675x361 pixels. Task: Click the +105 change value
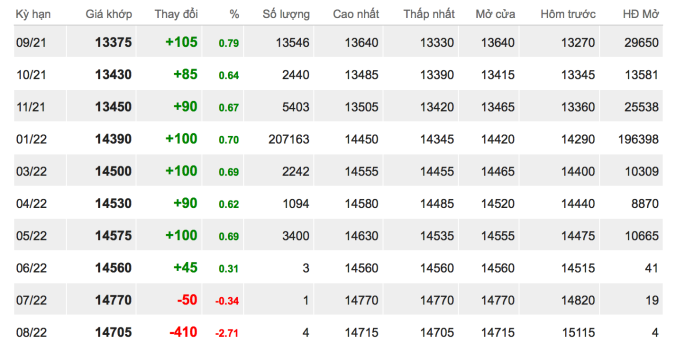(x=181, y=42)
